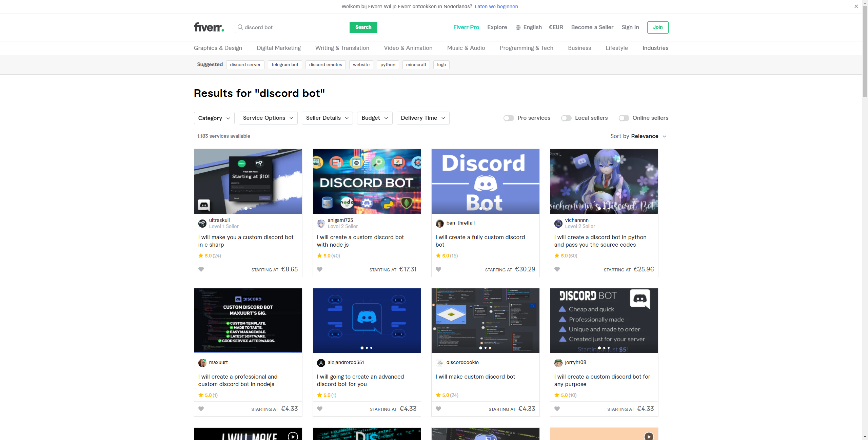The width and height of the screenshot is (868, 440).
Task: Click the Join button
Action: 657,27
